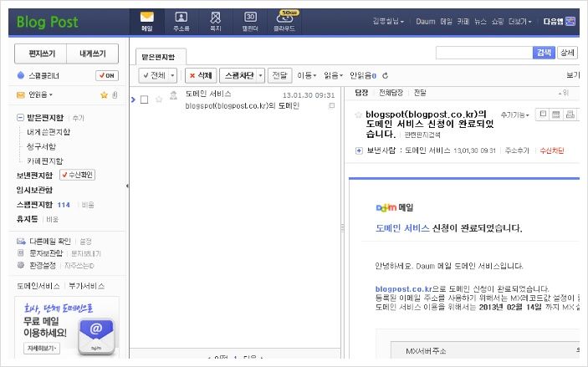Click the sender person icon in message row

point(173,95)
